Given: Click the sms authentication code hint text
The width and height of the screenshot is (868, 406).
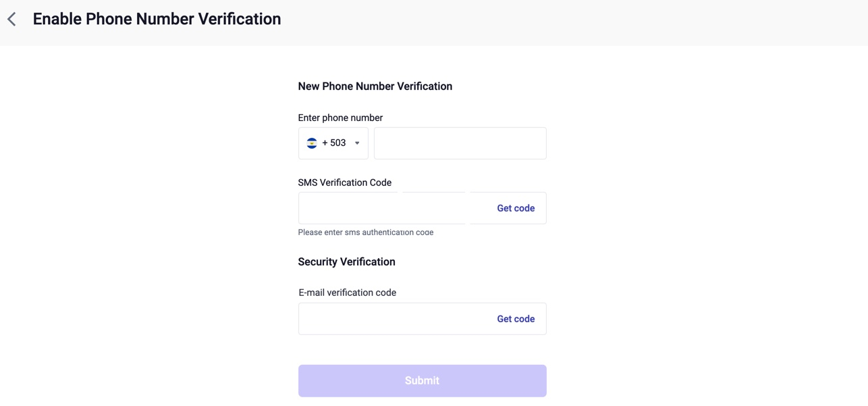Looking at the screenshot, I should 366,232.
